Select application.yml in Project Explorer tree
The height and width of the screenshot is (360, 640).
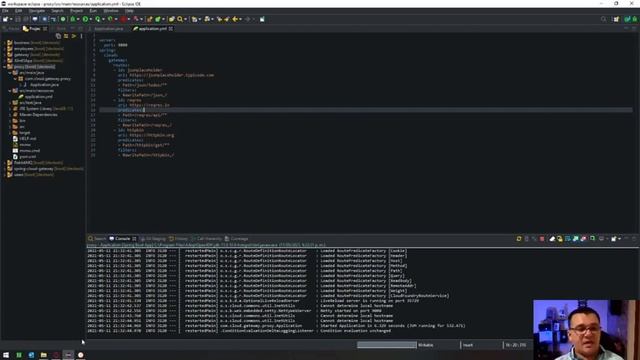point(38,97)
